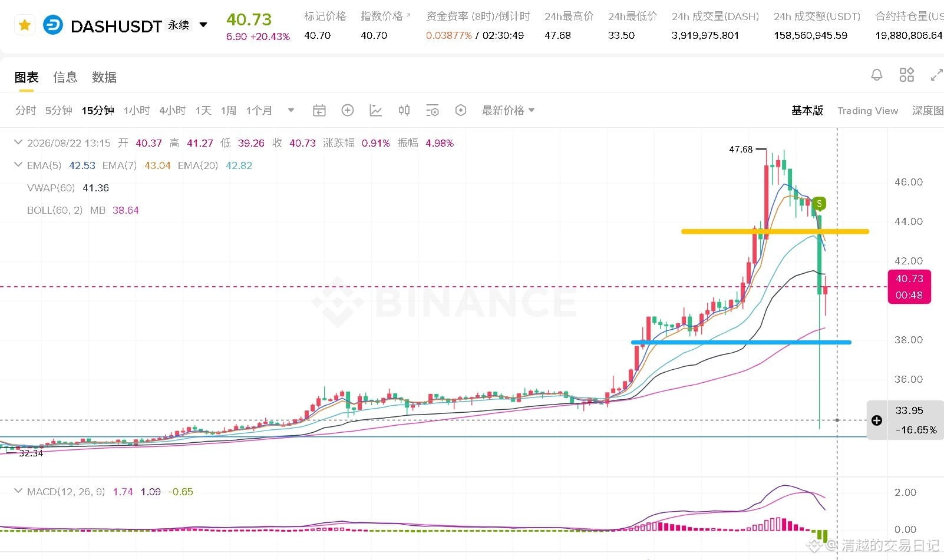Click the MACD(12, 26, 9) legend label
Screen dimensions: 944x560
coord(66,492)
